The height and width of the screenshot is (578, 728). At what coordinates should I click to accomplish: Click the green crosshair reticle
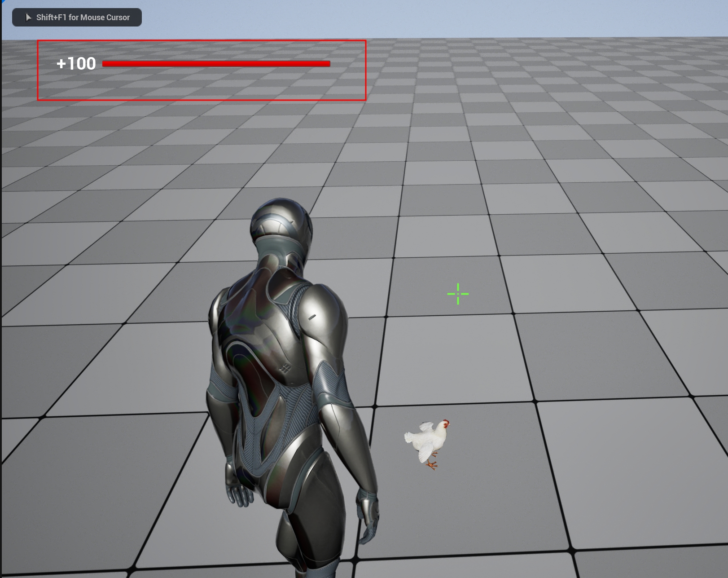[458, 294]
